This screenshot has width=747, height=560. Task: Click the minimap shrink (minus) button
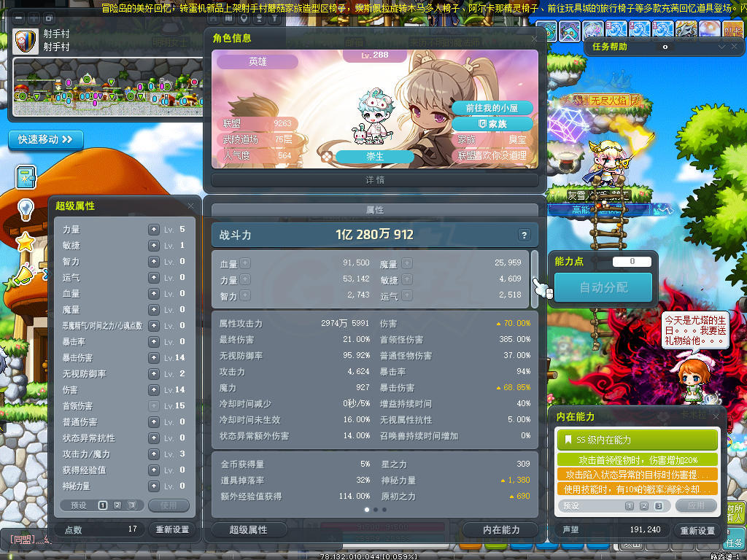click(18, 18)
